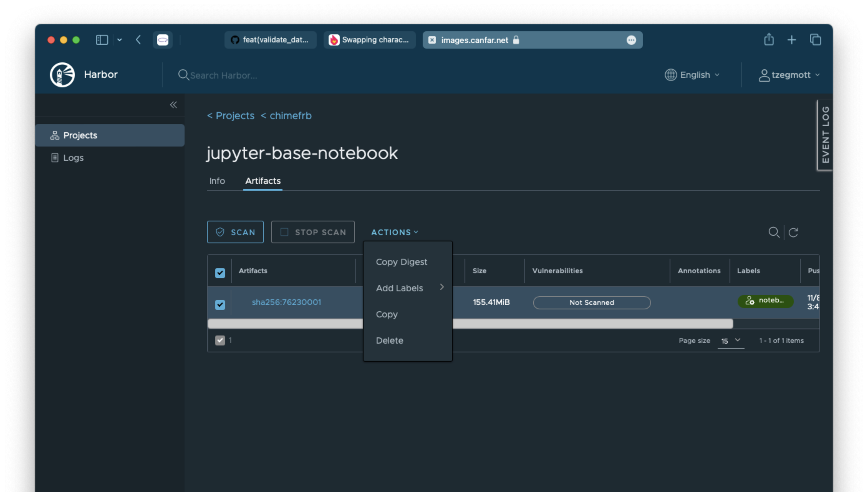Open the Safari sidebar options chevron
868x492 pixels.
(x=119, y=40)
